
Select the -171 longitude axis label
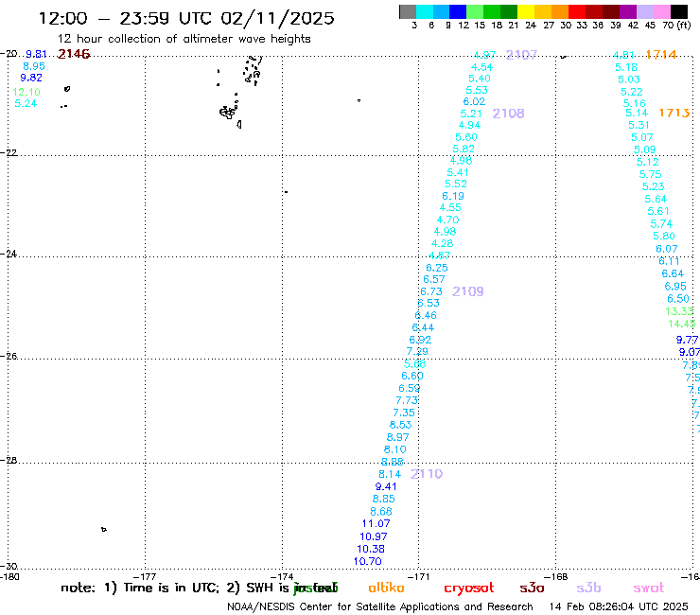coord(419,577)
